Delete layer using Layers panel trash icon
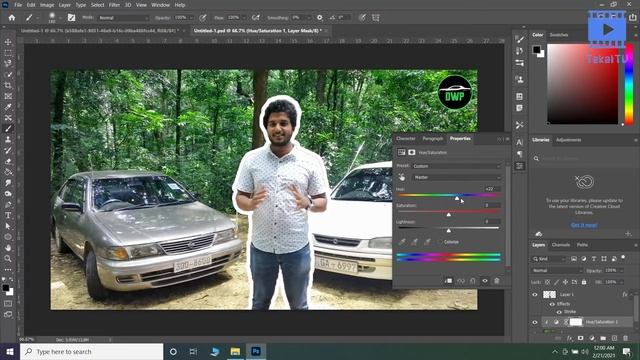 pyautogui.click(x=625, y=338)
